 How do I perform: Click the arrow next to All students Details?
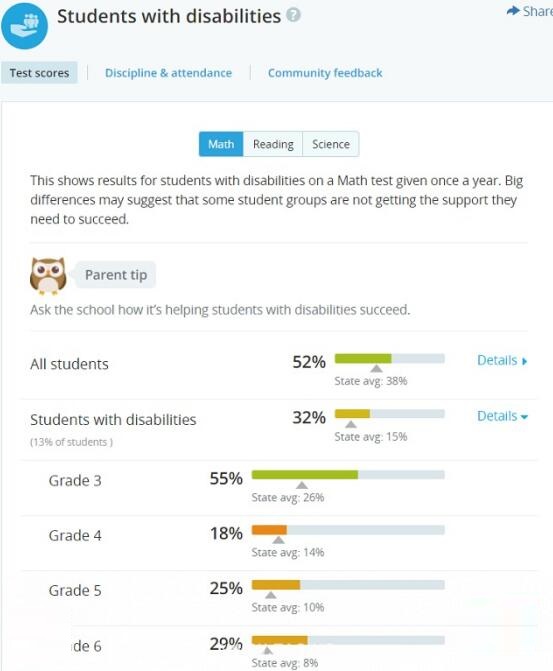click(x=525, y=361)
